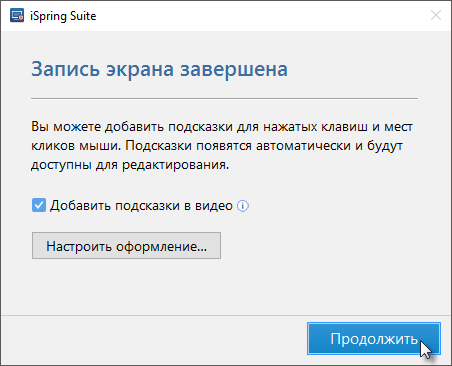Click the 'Добавить подсказки в видео' label text

tap(141, 206)
